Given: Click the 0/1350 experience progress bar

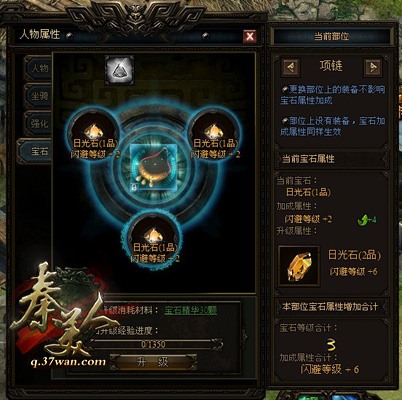Looking at the screenshot, I should [x=153, y=344].
